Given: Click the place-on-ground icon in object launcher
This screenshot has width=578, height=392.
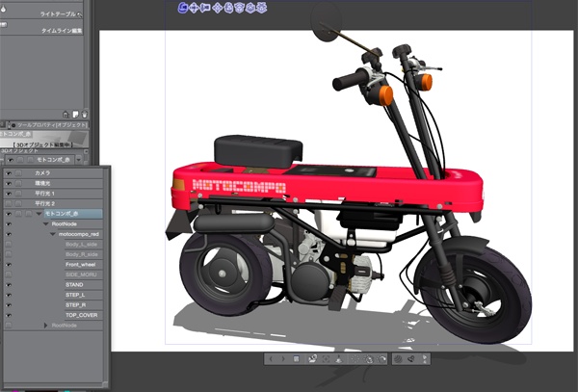Looking at the screenshot, I should coord(339,359).
